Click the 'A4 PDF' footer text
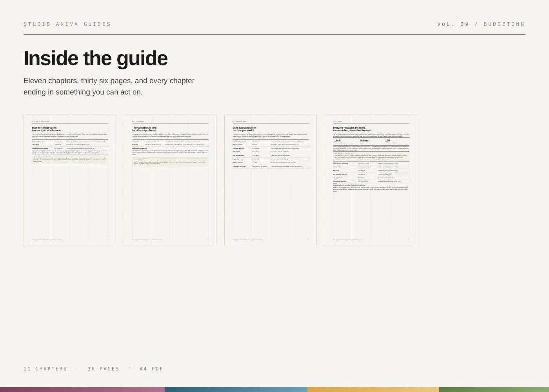The image size is (549, 392). click(x=151, y=369)
